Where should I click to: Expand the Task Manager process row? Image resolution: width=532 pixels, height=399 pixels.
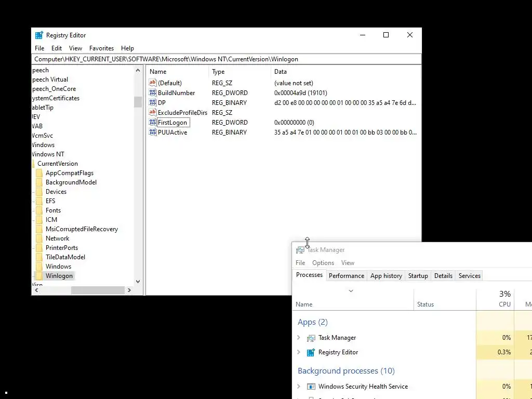point(299,338)
